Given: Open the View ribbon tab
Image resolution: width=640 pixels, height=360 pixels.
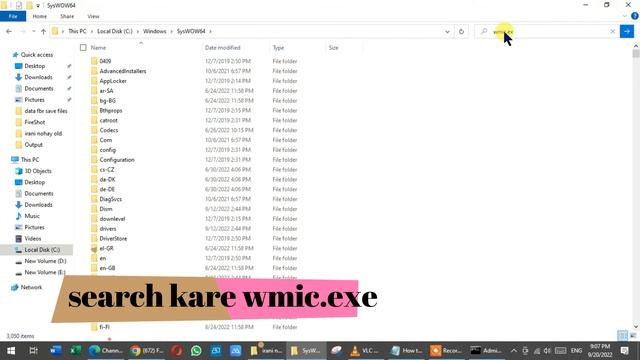Looking at the screenshot, I should click(93, 16).
